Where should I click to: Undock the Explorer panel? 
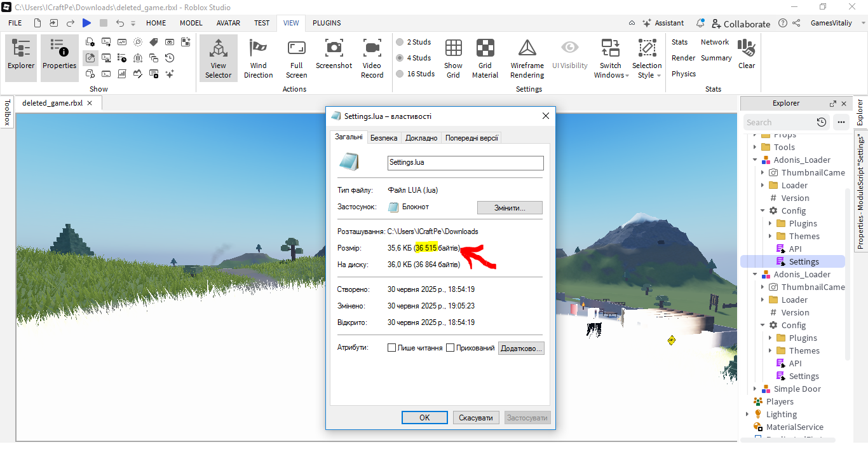(x=832, y=104)
